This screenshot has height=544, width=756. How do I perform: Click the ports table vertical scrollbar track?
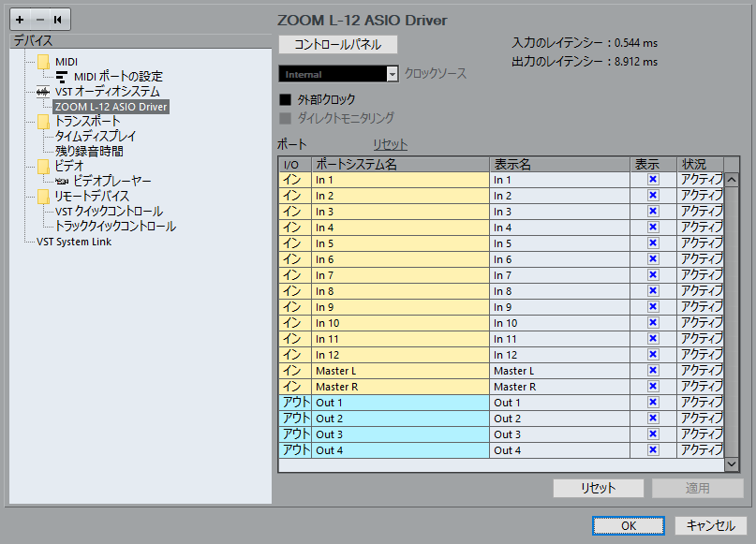(x=732, y=322)
